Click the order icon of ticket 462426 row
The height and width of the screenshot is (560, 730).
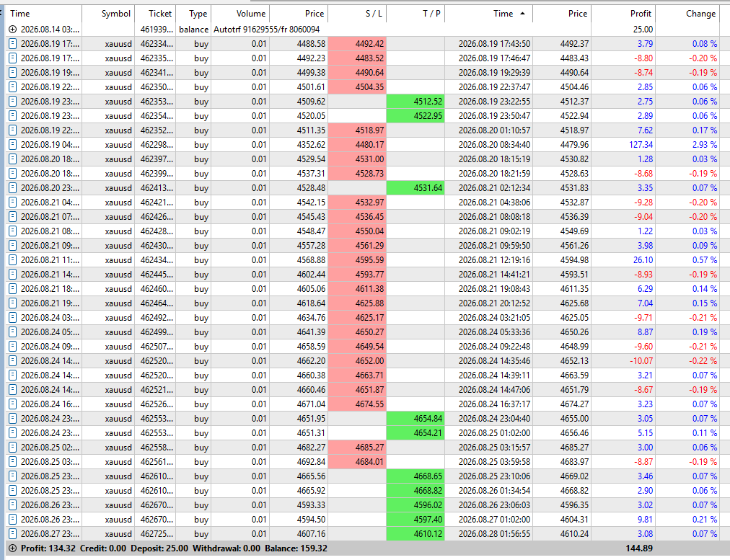click(12, 217)
